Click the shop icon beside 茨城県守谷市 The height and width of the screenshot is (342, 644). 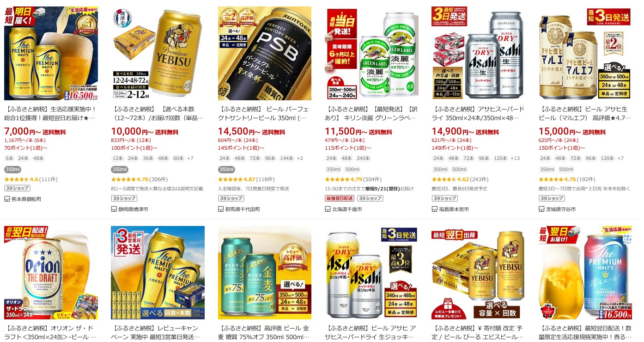(542, 209)
